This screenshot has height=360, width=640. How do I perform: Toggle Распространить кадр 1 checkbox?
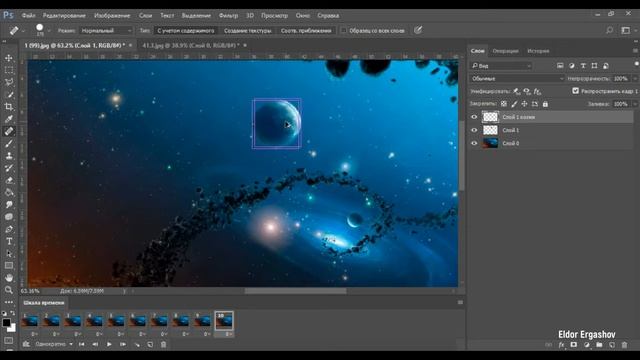575,91
